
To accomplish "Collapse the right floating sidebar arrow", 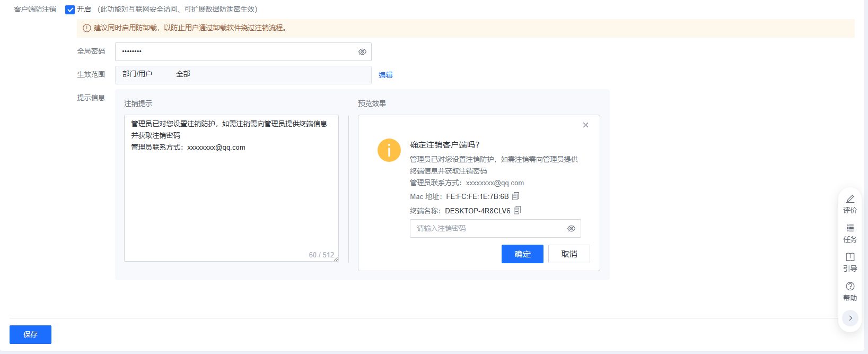I will click(850, 318).
